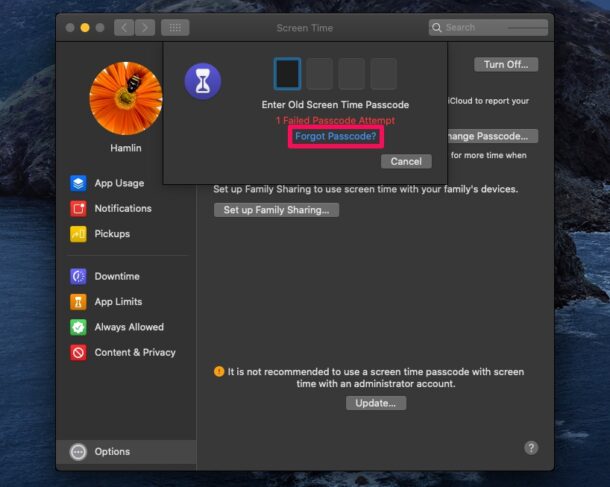Select Content & Privacy restriction icon
The image size is (610, 487).
click(x=78, y=352)
